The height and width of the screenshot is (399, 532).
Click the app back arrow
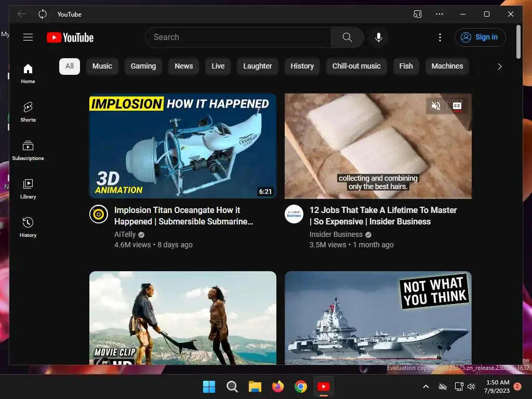click(x=22, y=14)
